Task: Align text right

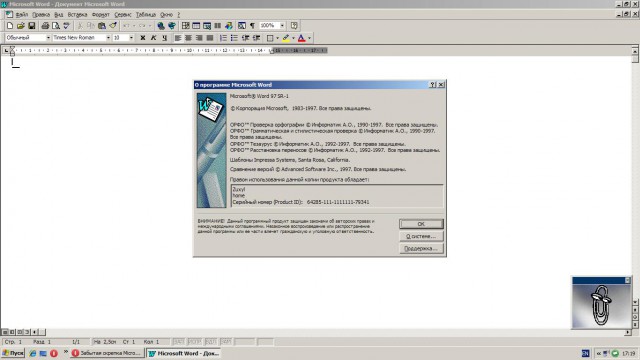Action: coord(199,38)
